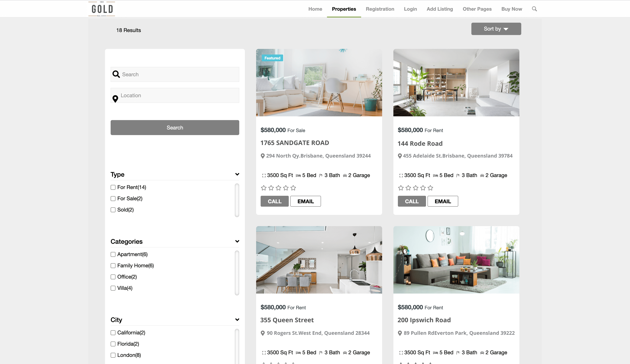Click the fifth rating star on 144 Rode Road
The height and width of the screenshot is (364, 630).
[x=430, y=188]
